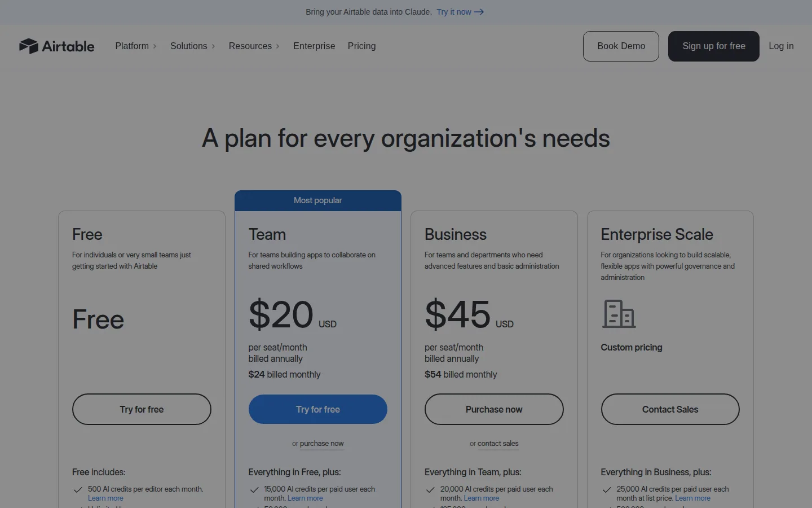Screen dimensions: 812x508
Task: Go to the Enterprise page
Action: click(314, 46)
